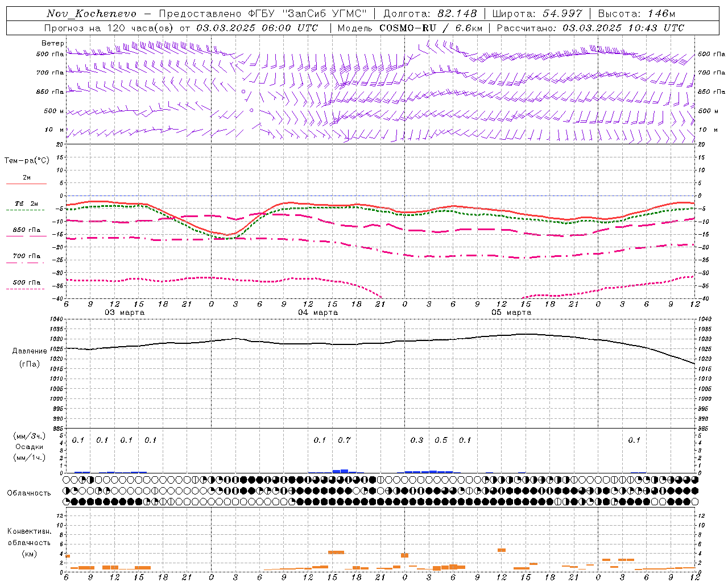Image resolution: width=728 pixels, height=582 pixels.
Task: Click the 985 label on left pressure axis
Action: pyautogui.click(x=59, y=429)
